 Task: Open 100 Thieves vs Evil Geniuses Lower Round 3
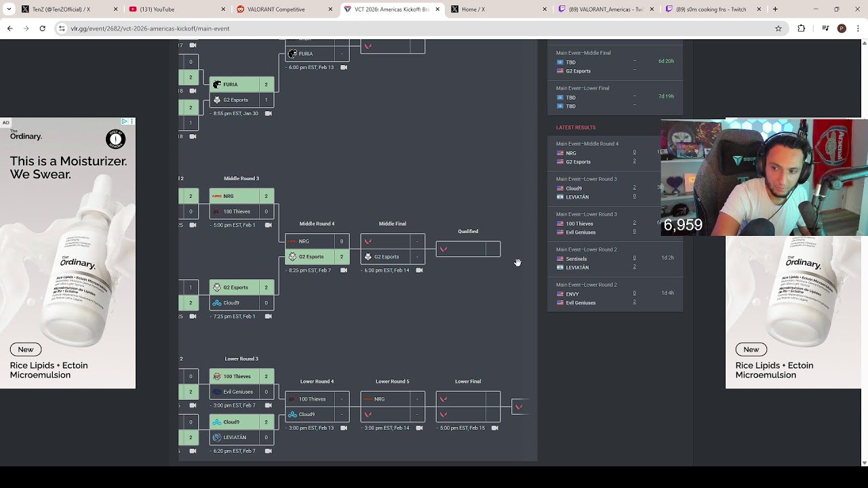(241, 384)
